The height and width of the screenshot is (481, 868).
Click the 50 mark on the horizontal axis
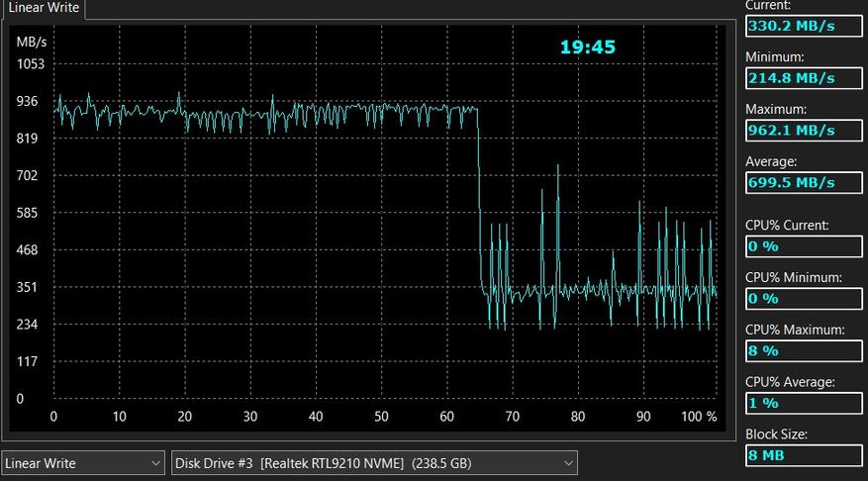[381, 417]
